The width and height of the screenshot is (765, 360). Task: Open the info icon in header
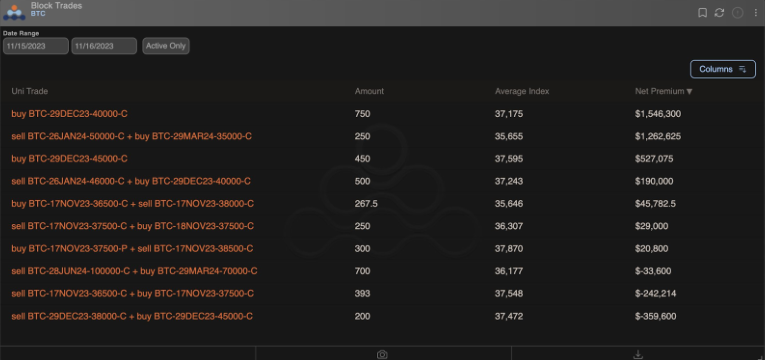point(738,13)
